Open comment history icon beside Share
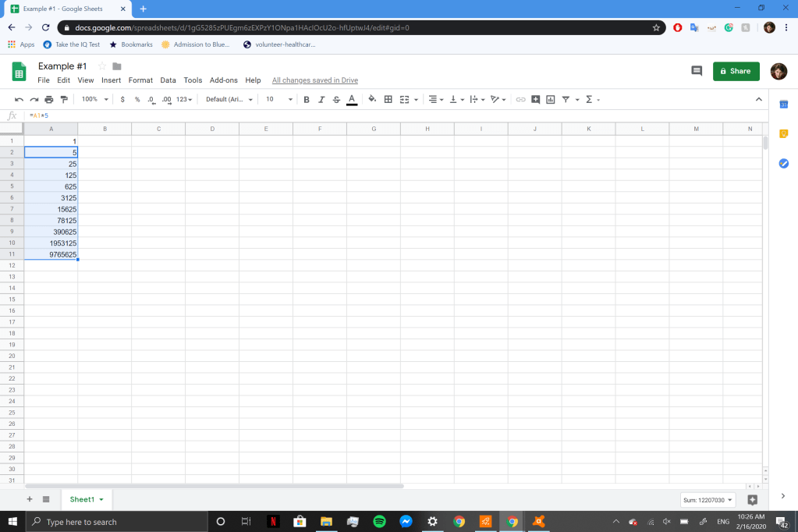This screenshot has height=532, width=798. tap(697, 71)
